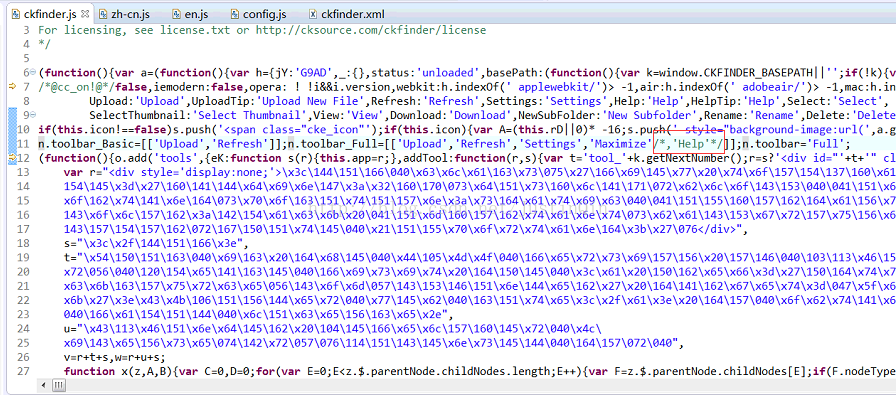This screenshot has height=395, width=896.
Task: Click the commented 'Help' string on line 11
Action: pos(690,143)
